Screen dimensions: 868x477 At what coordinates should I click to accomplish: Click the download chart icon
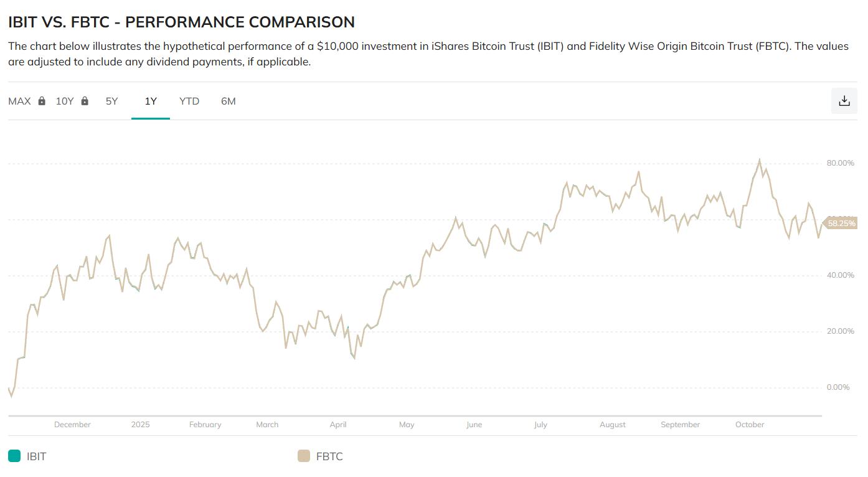click(844, 101)
